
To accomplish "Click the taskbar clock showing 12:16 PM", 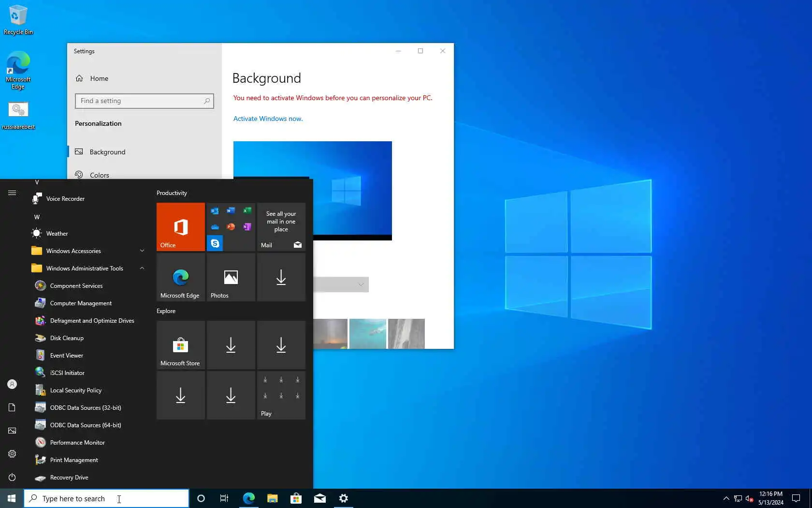I will [771, 498].
